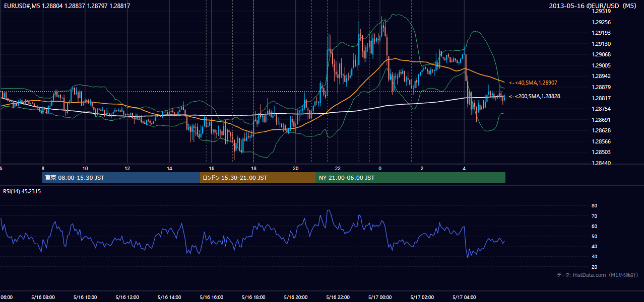Click the hour 4 tick under the price chart
The height and width of the screenshot is (302, 644).
[x=464, y=168]
